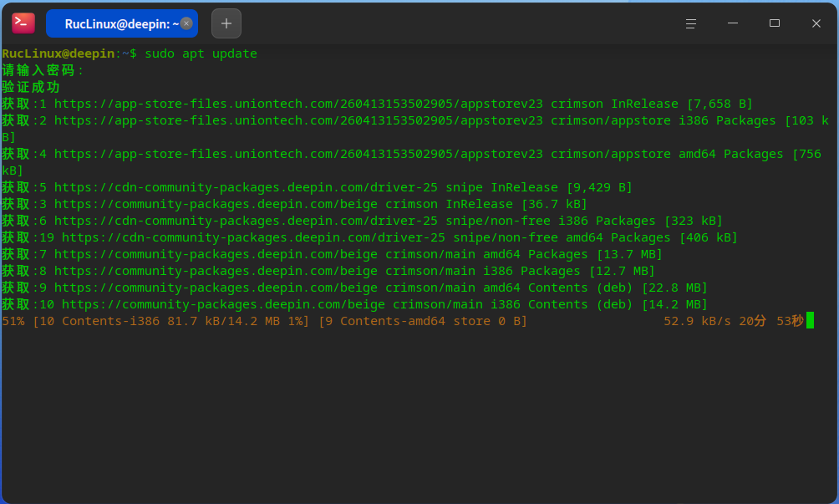The height and width of the screenshot is (504, 839).
Task: Click the 获取:2 appstore i386 Packages URL
Action: pyautogui.click(x=298, y=121)
